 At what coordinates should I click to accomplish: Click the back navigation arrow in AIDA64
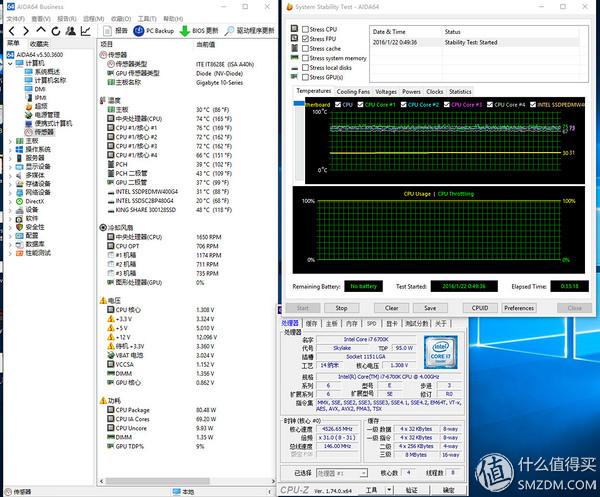pos(12,31)
